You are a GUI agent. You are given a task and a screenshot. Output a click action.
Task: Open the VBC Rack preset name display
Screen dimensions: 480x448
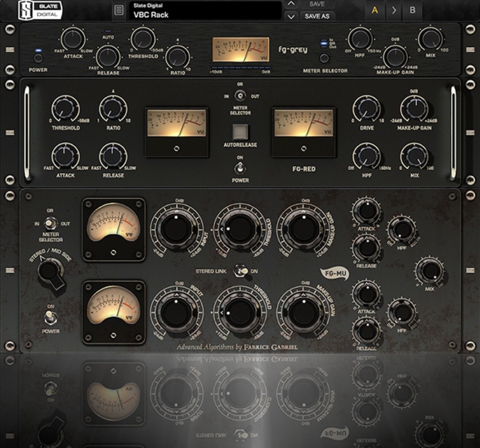pos(205,11)
